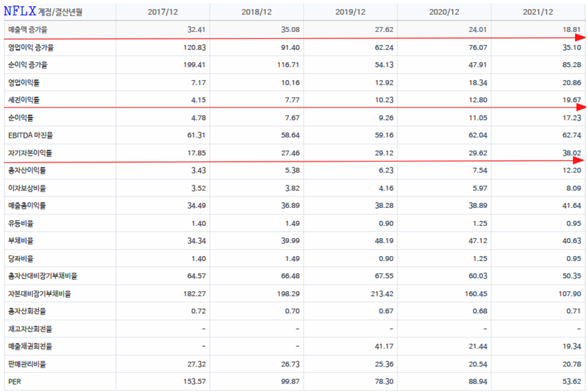588x392 pixels.
Task: Click the 2018/12 column header
Action: tap(257, 12)
